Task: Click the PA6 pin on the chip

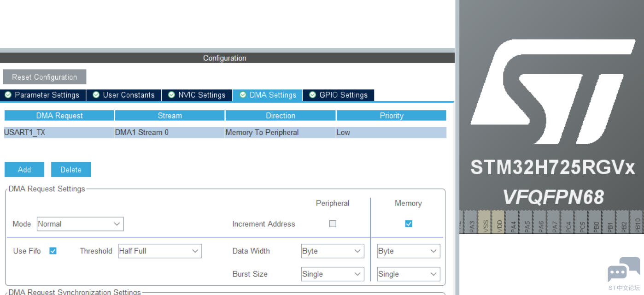Action: (540, 221)
